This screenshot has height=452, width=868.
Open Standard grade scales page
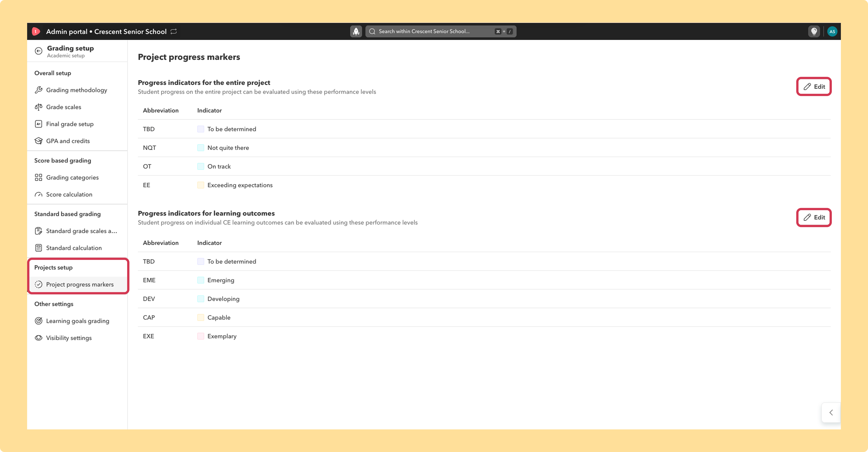pos(77,231)
